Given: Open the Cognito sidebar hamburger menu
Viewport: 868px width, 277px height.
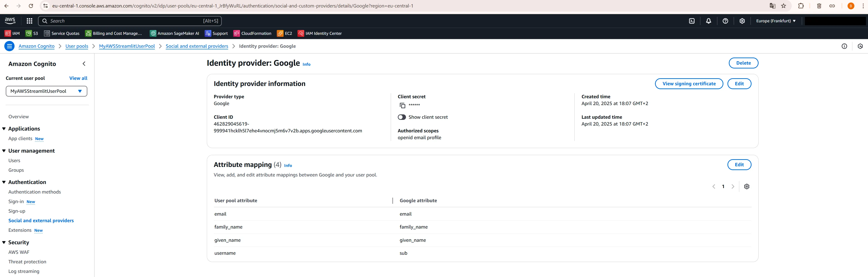Looking at the screenshot, I should [x=9, y=46].
